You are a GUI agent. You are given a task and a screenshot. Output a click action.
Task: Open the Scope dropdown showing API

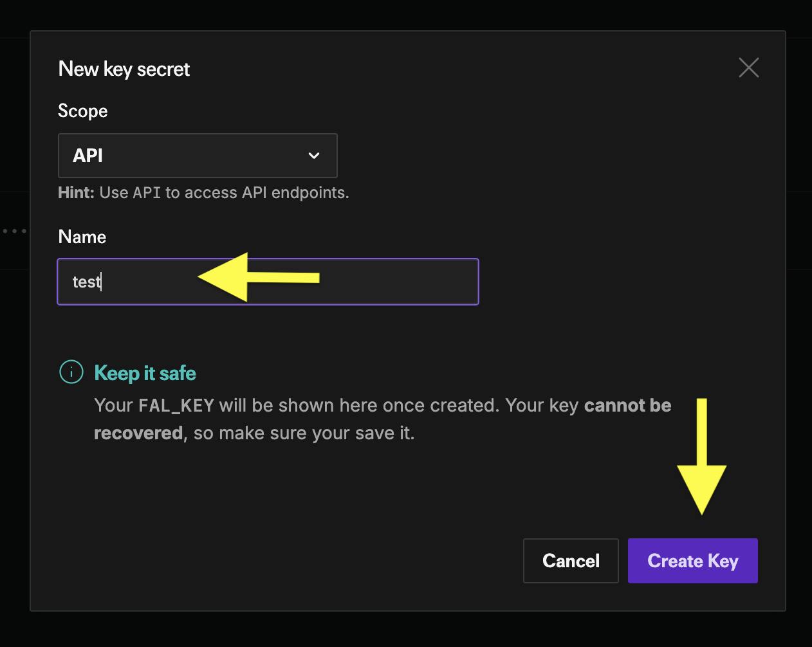pyautogui.click(x=197, y=156)
